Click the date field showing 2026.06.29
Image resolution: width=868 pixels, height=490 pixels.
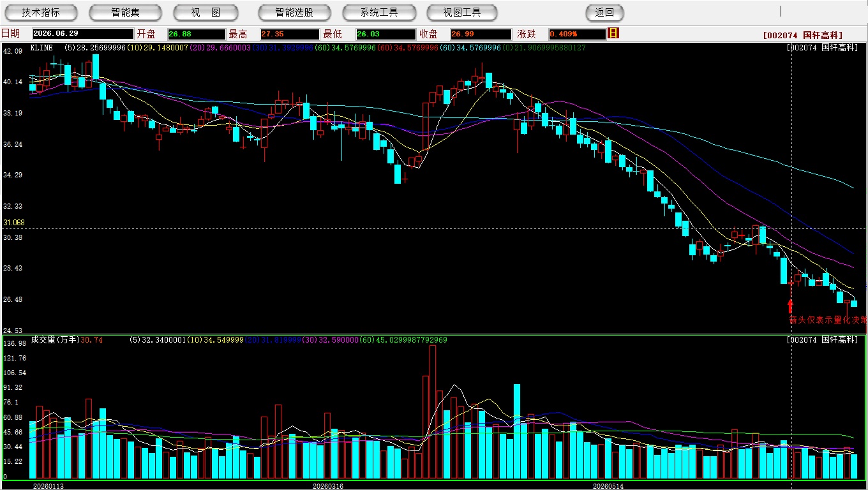pyautogui.click(x=82, y=34)
